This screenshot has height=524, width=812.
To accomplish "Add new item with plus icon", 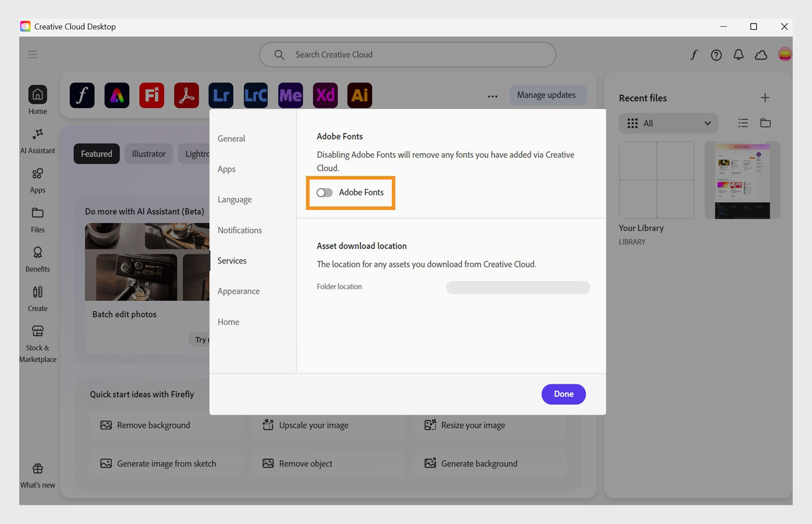I will coord(765,98).
